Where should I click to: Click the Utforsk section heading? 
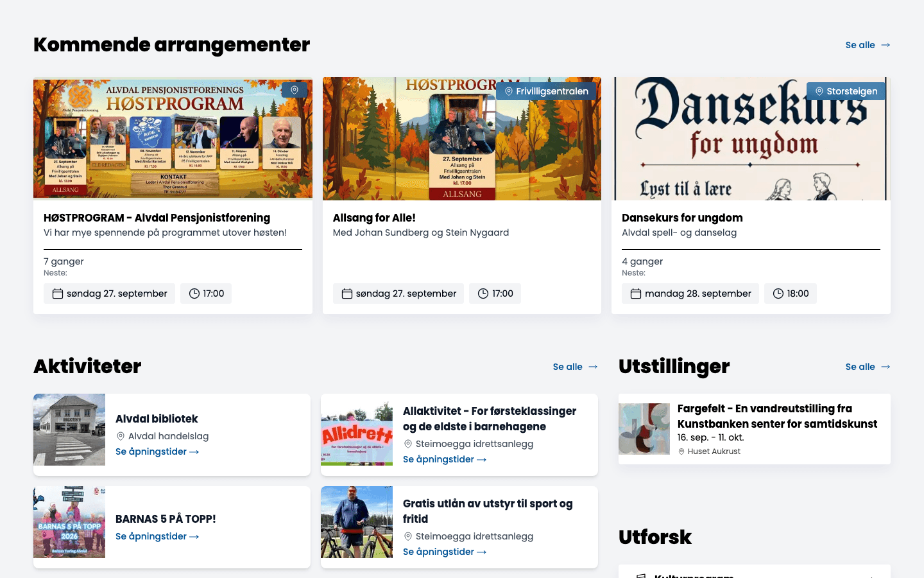(x=655, y=537)
